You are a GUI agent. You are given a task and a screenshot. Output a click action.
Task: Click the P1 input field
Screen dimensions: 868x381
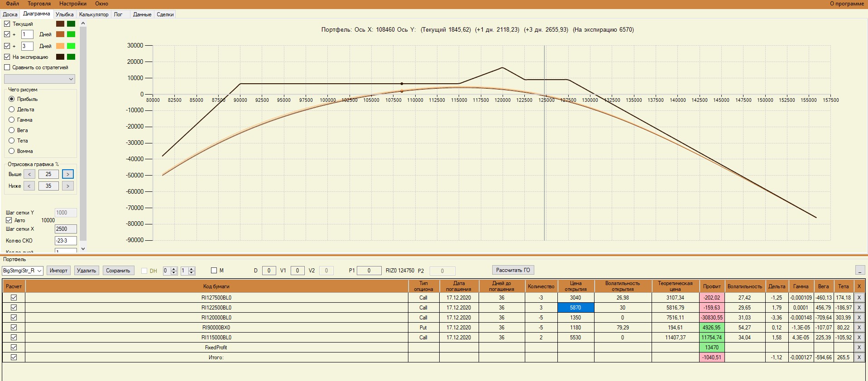tap(369, 271)
